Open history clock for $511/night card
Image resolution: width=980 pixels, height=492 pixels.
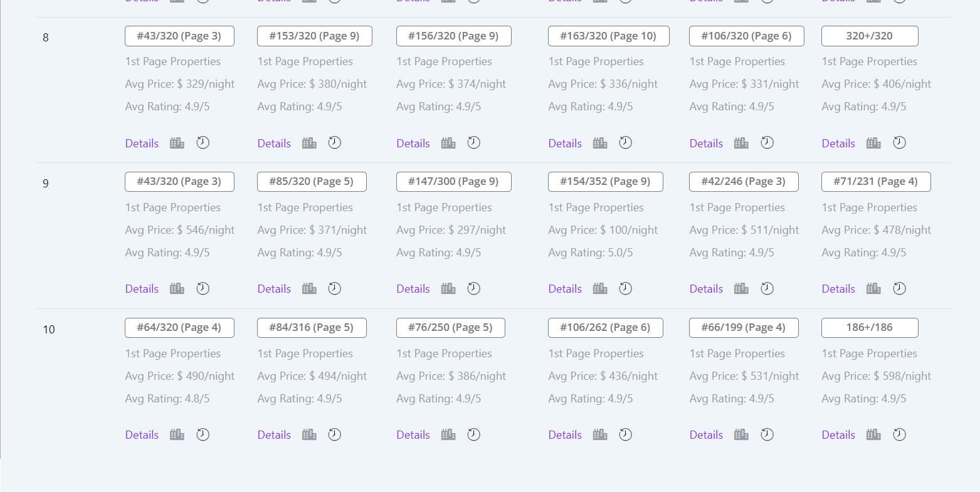767,288
